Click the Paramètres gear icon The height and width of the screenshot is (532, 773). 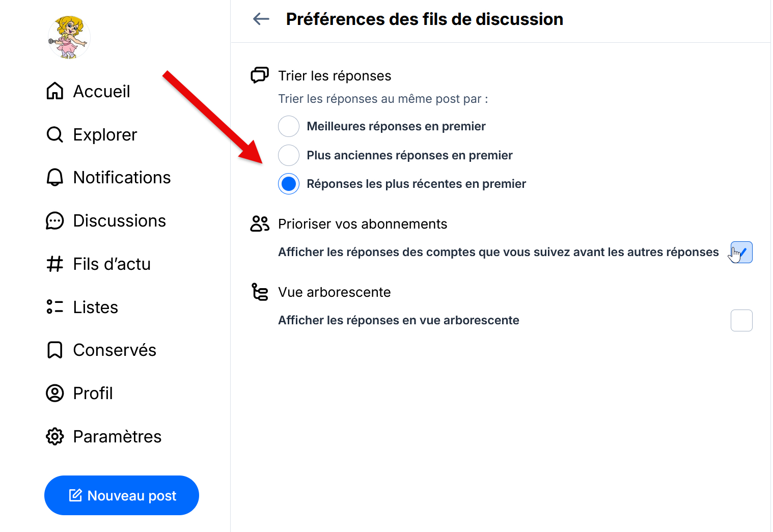click(55, 436)
